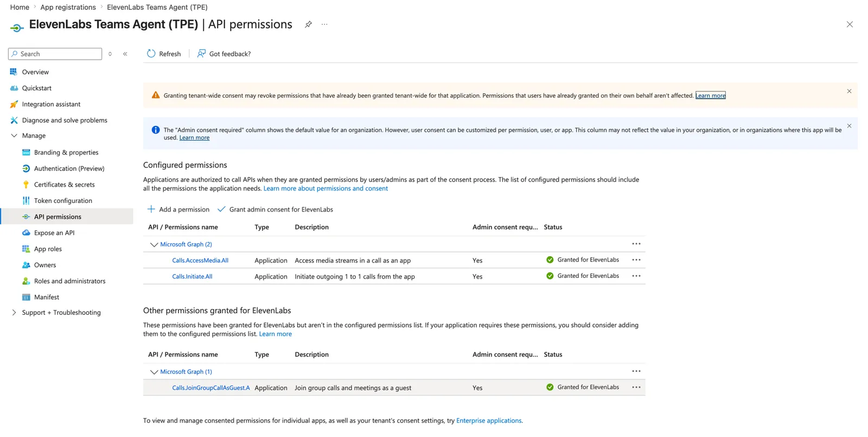Click the Expose an API cloud icon

point(26,232)
